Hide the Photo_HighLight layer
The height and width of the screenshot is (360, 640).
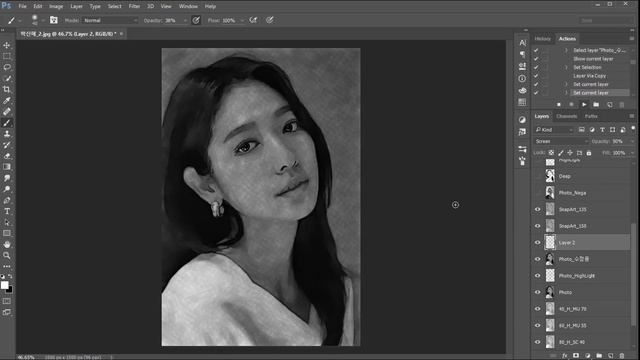pos(538,276)
